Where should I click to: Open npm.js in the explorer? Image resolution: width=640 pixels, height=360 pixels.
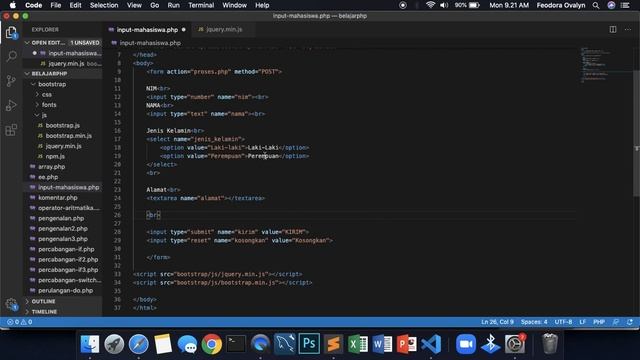pos(62,156)
